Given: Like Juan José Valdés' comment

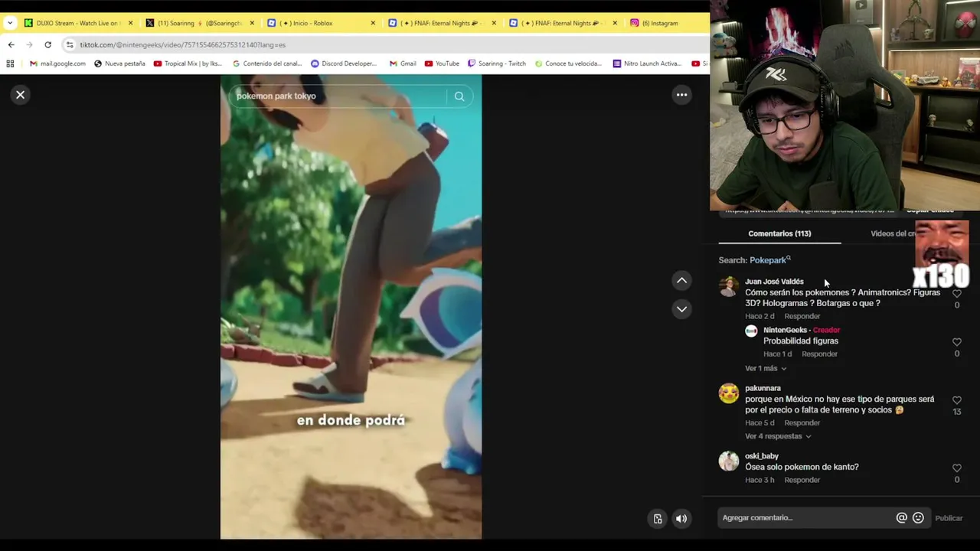Looking at the screenshot, I should click(x=956, y=293).
